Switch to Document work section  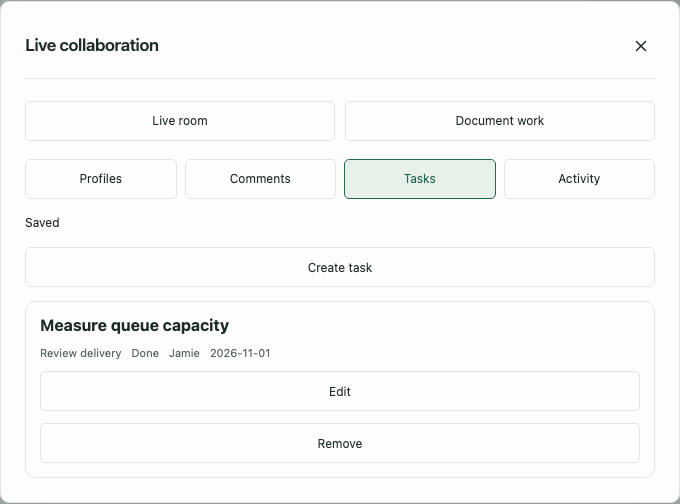tap(500, 121)
